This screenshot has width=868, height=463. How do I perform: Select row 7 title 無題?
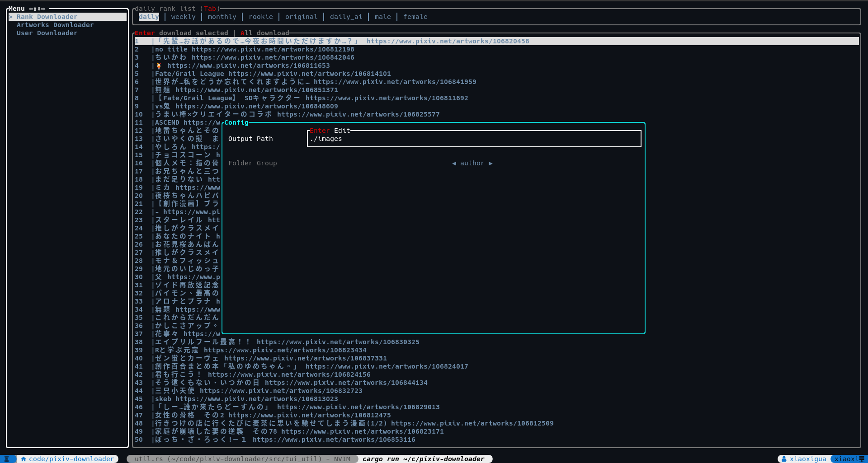pyautogui.click(x=162, y=90)
